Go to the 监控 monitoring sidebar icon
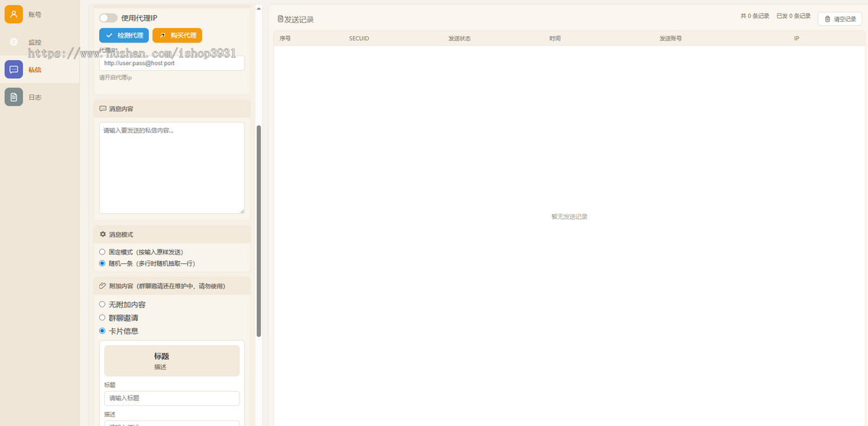The height and width of the screenshot is (426, 868). (x=14, y=42)
